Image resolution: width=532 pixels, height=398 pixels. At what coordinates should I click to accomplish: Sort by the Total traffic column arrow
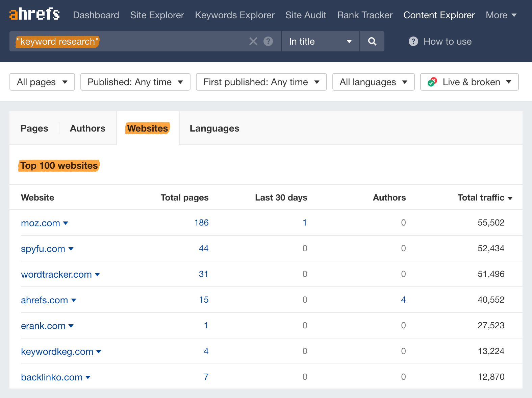pos(510,198)
